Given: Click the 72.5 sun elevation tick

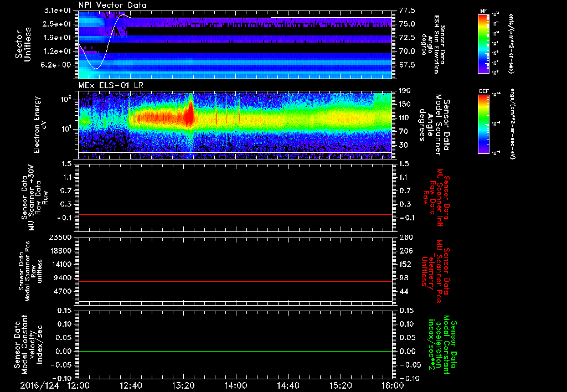Looking at the screenshot, I should (x=407, y=38).
